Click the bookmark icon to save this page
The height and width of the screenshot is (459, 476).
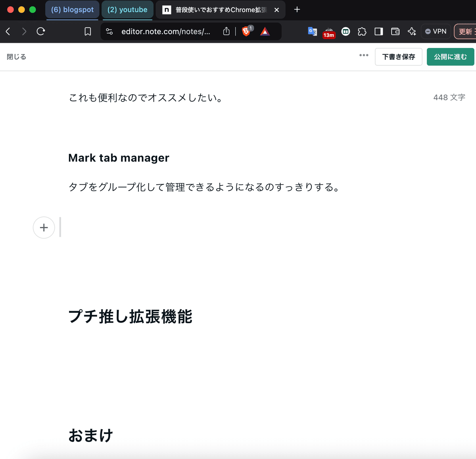88,31
